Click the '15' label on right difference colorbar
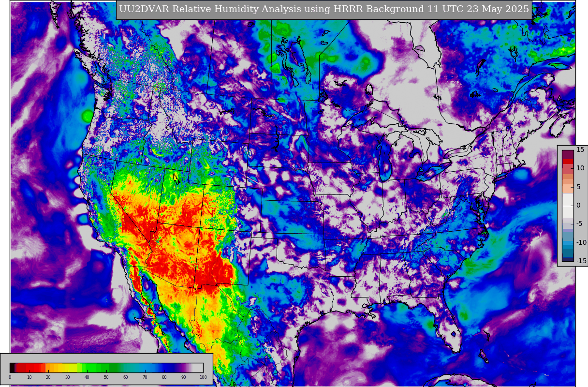The width and height of the screenshot is (588, 387). click(x=580, y=149)
